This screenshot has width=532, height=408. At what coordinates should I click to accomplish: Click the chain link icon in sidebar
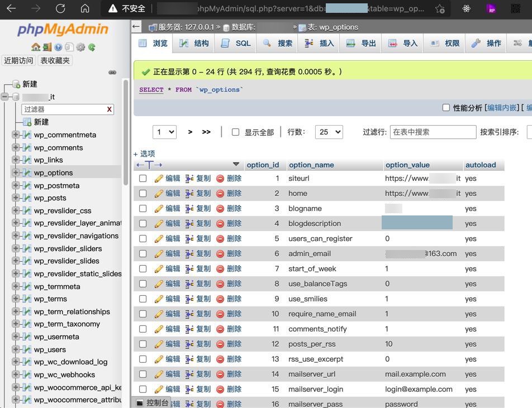click(112, 73)
